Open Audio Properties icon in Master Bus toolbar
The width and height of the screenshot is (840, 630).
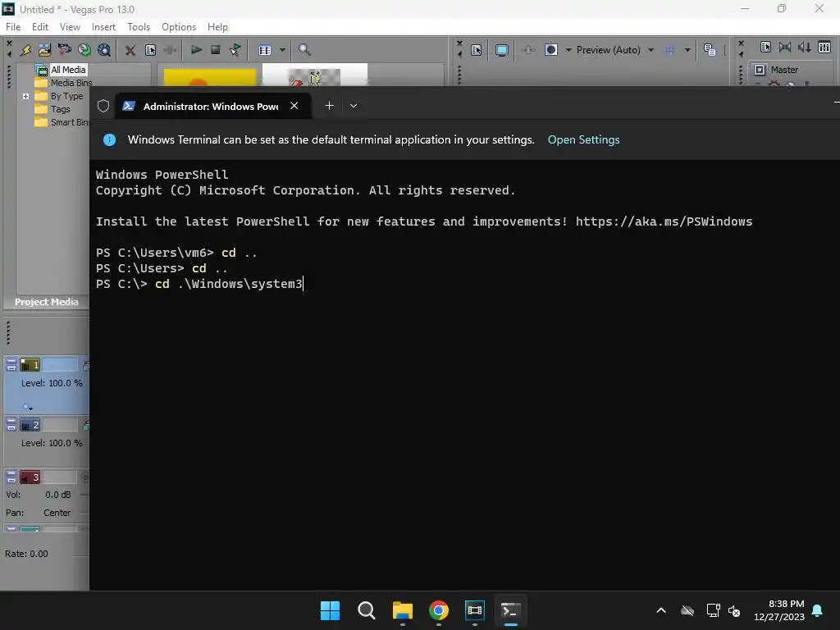pyautogui.click(x=765, y=47)
